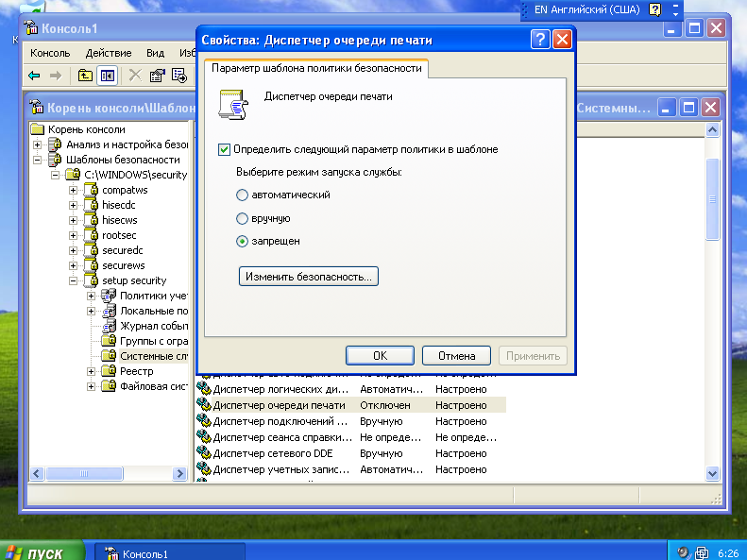Expand the Файловая система node

pos(91,386)
